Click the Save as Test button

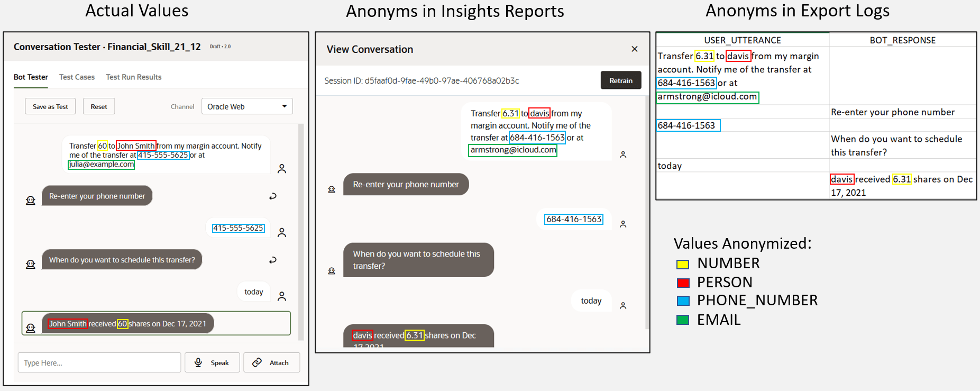(x=50, y=106)
